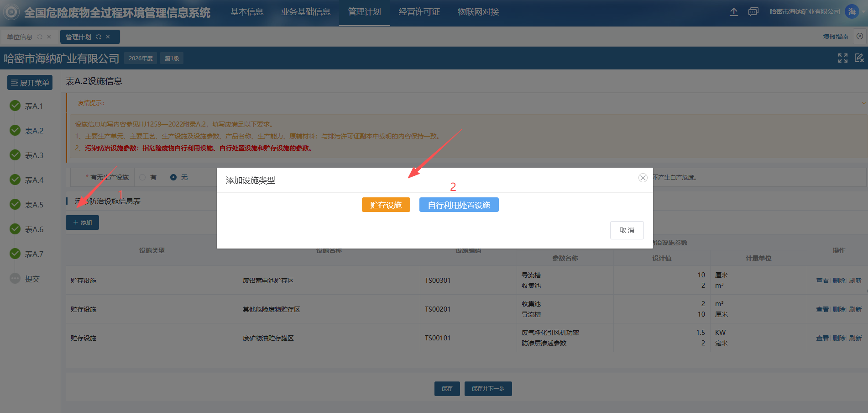Screen dimensions: 868x413
Task: Click the fullscreen expand icon
Action: tap(842, 58)
